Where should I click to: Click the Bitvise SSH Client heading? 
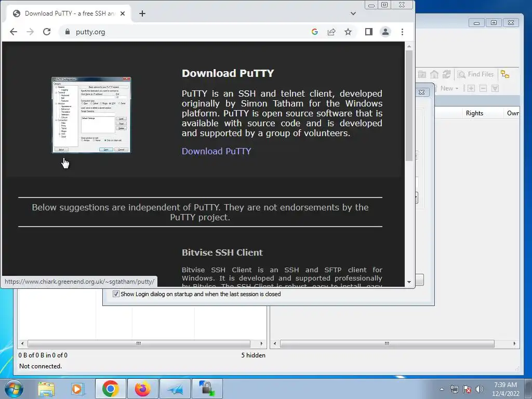pos(222,252)
